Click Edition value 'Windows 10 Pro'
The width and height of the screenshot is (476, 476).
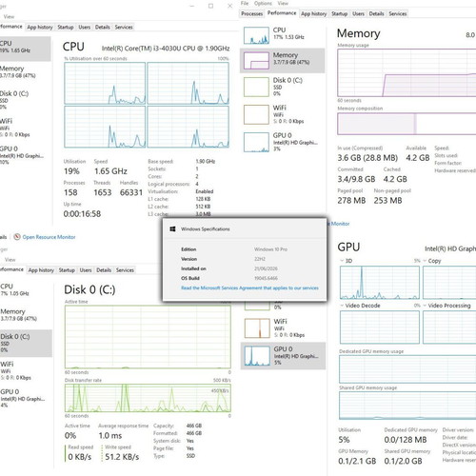pos(270,249)
